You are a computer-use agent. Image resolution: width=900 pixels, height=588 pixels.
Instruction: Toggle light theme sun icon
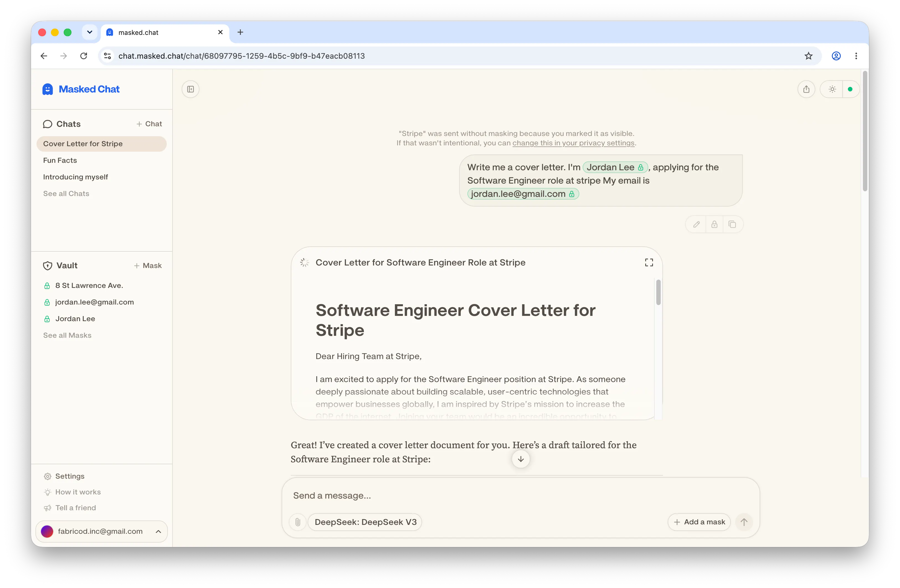click(x=832, y=89)
